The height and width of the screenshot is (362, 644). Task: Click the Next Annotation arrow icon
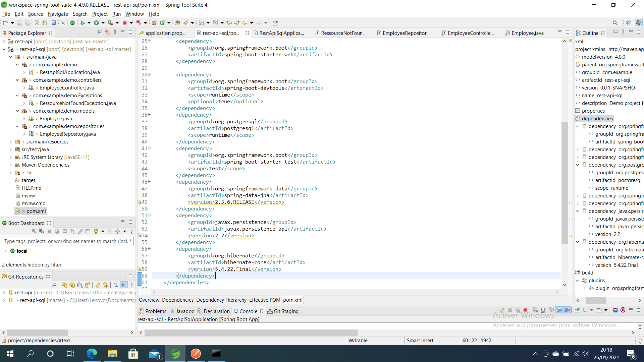[201, 23]
